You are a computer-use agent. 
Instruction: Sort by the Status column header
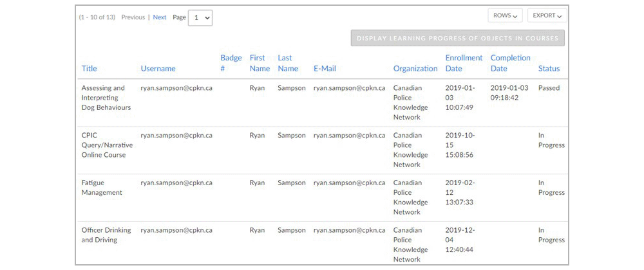click(549, 68)
